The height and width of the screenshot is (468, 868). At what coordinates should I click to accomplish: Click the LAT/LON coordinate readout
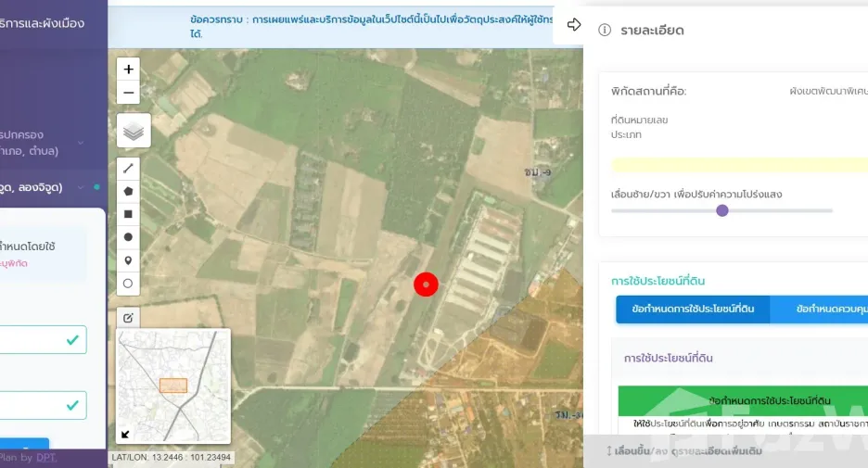[171, 458]
